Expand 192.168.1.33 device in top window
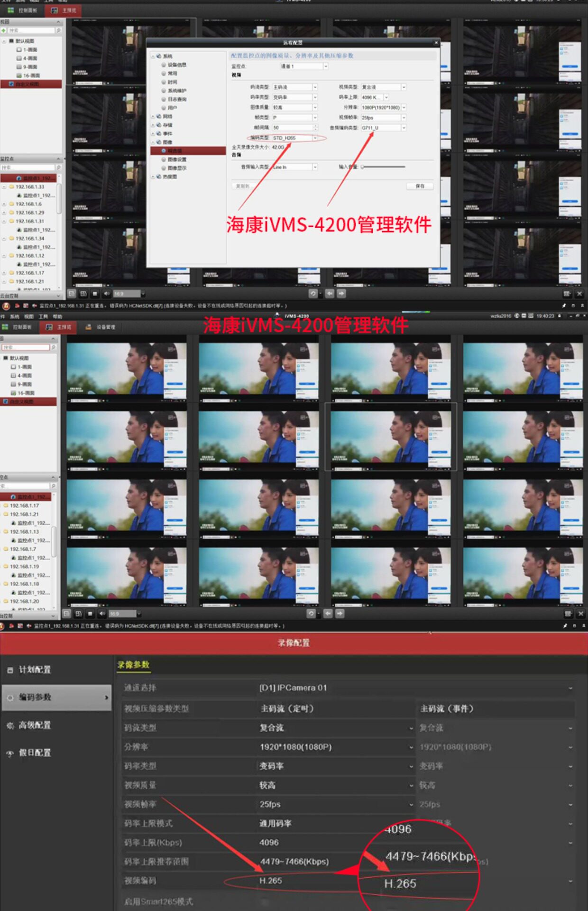 pyautogui.click(x=4, y=187)
